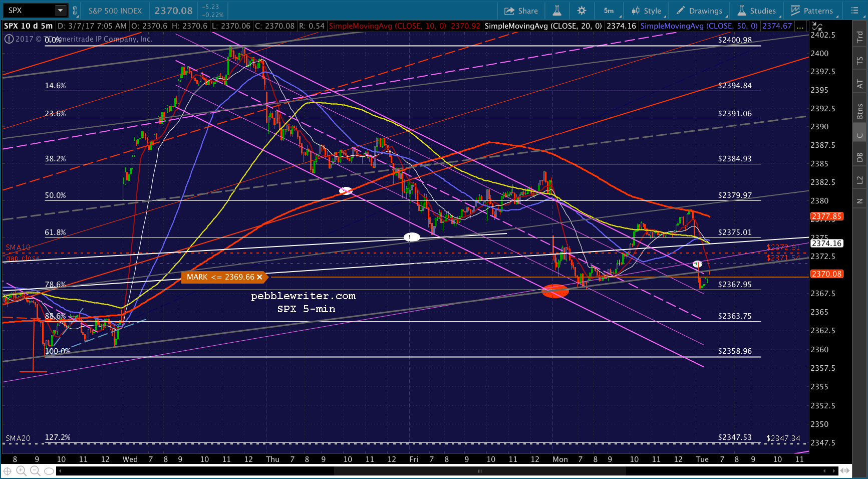Image resolution: width=868 pixels, height=479 pixels.
Task: Open the Style dropdown menu
Action: 647,11
